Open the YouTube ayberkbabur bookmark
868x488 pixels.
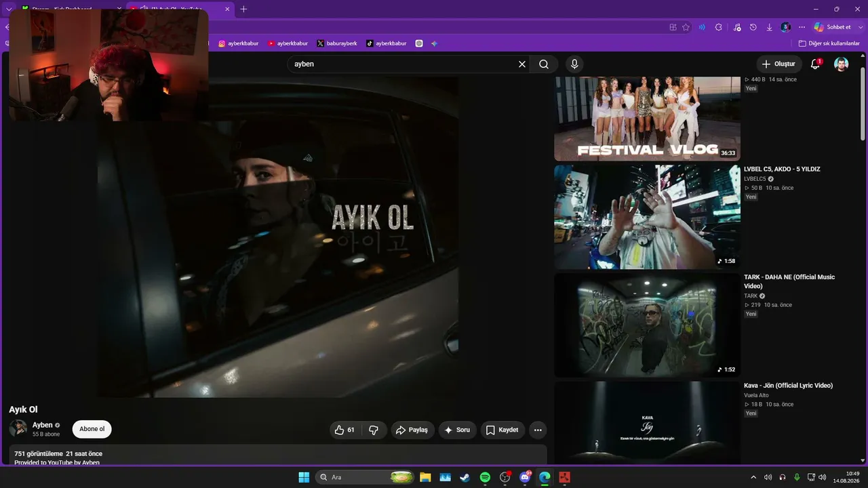[x=288, y=43]
